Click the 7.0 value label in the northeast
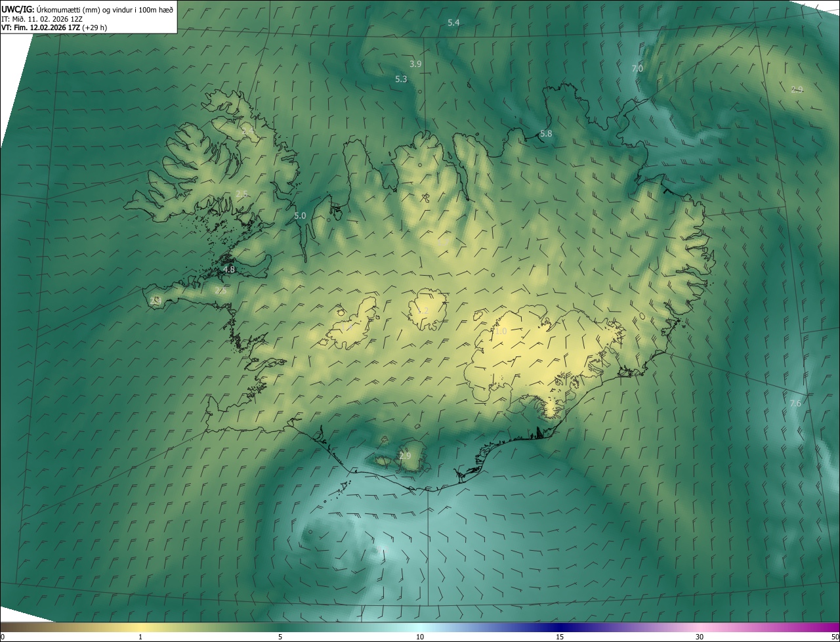The width and height of the screenshot is (840, 642). [x=637, y=68]
